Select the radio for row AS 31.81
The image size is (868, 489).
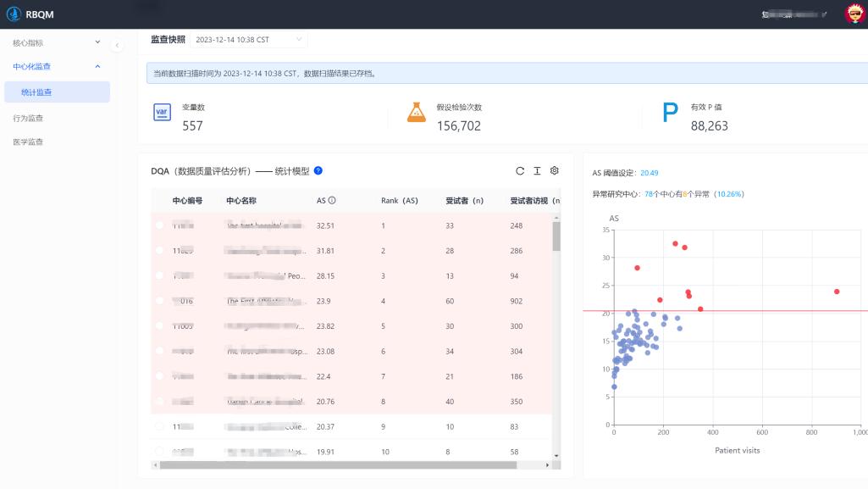point(159,250)
